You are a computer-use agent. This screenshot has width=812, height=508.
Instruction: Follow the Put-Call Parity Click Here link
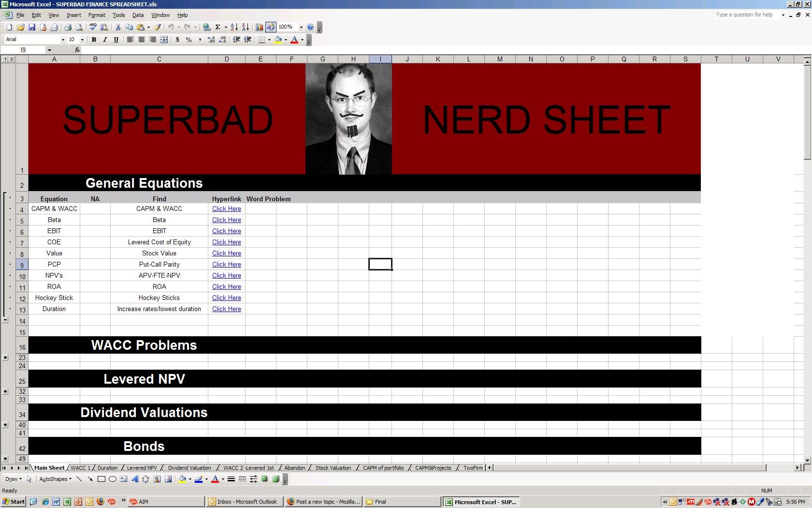pos(226,264)
